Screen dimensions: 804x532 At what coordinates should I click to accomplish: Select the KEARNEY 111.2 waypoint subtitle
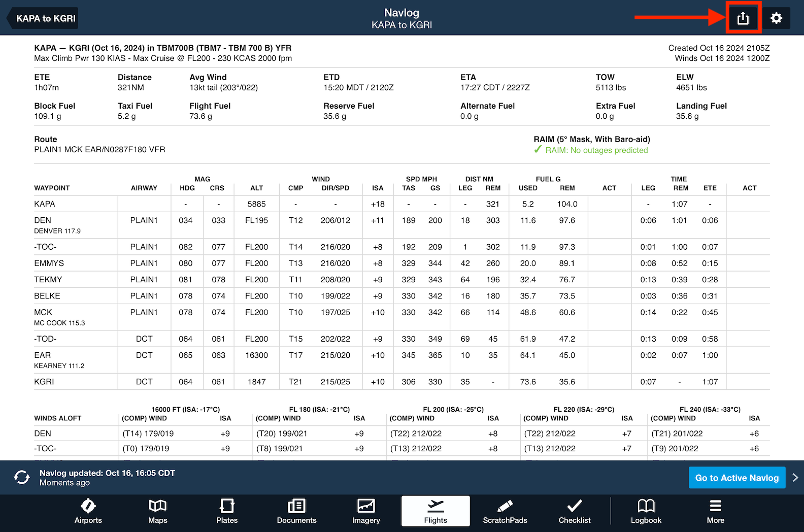point(59,366)
